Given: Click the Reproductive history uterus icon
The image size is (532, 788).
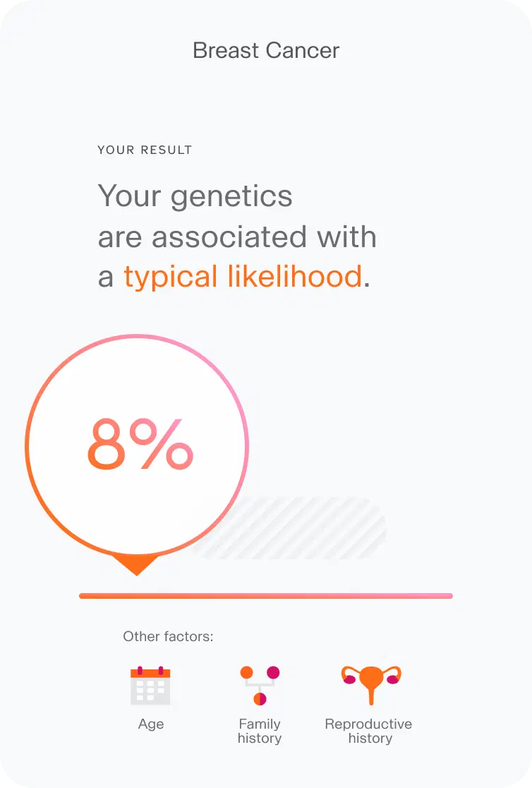Looking at the screenshot, I should pos(370,684).
